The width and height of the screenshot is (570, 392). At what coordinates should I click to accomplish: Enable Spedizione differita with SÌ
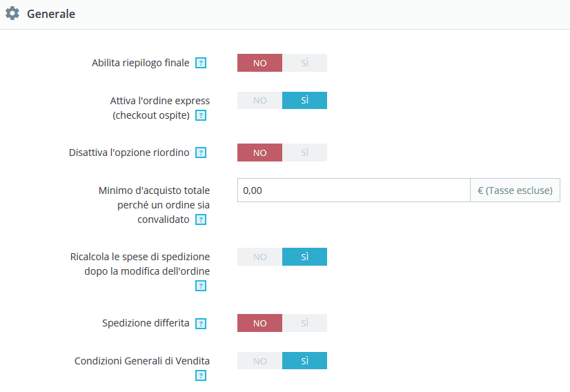tap(304, 323)
